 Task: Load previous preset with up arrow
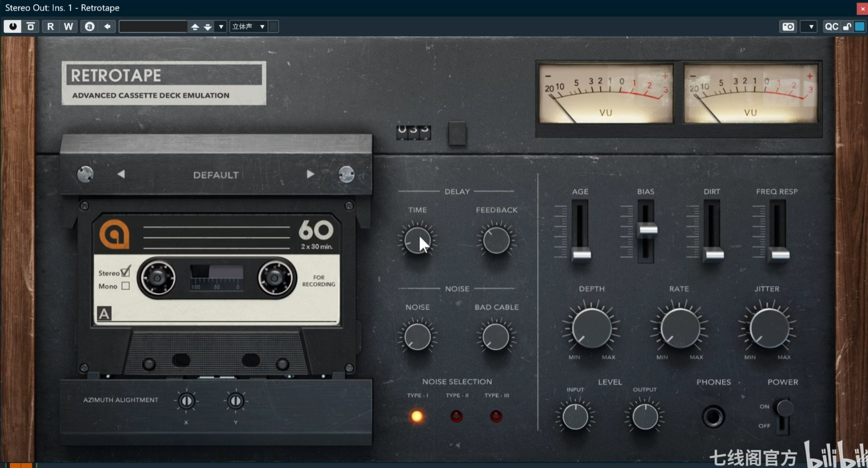point(195,27)
